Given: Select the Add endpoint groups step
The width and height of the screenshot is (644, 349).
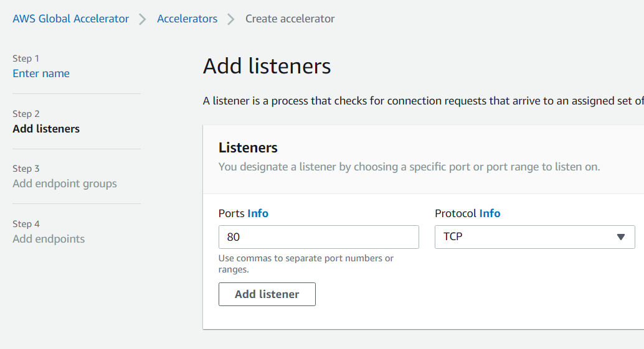Looking at the screenshot, I should [65, 184].
